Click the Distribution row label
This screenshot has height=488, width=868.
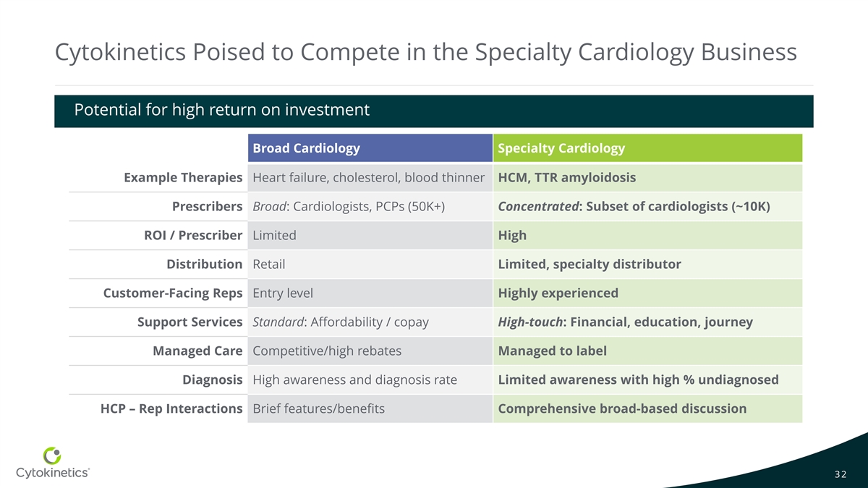point(204,264)
